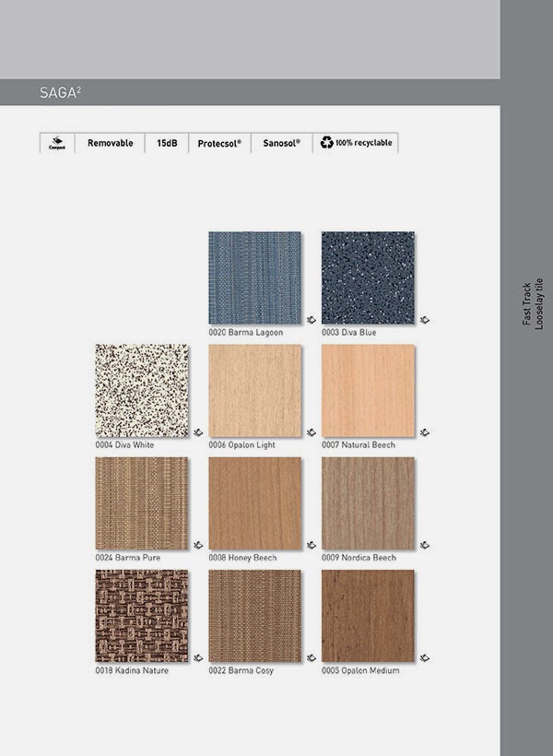The width and height of the screenshot is (553, 756).
Task: Click the small icon beside Natural Beech swatch
Action: [425, 432]
